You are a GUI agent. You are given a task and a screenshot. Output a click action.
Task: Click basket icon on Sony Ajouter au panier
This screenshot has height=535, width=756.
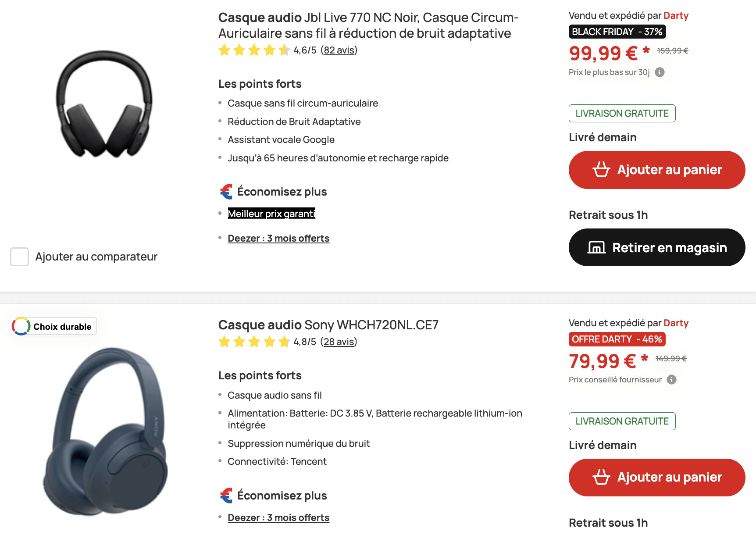(x=603, y=478)
